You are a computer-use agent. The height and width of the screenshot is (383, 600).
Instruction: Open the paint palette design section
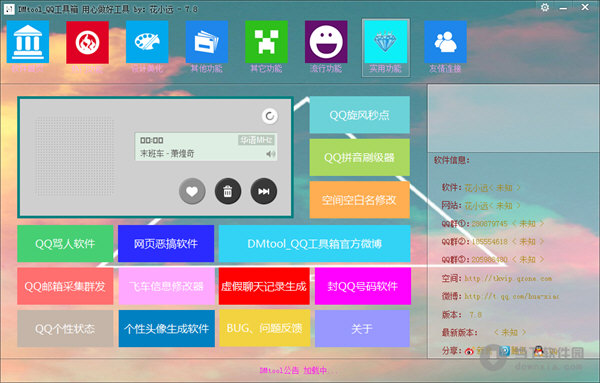pos(147,42)
